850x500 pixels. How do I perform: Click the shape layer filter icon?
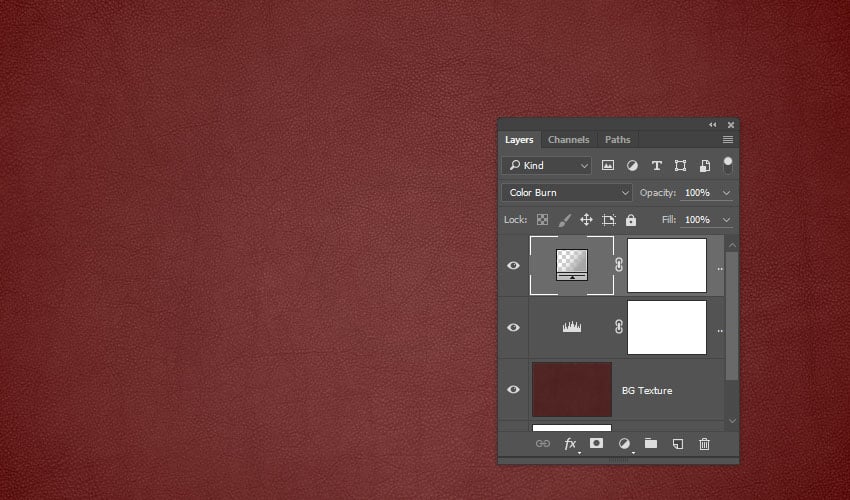pyautogui.click(x=680, y=165)
